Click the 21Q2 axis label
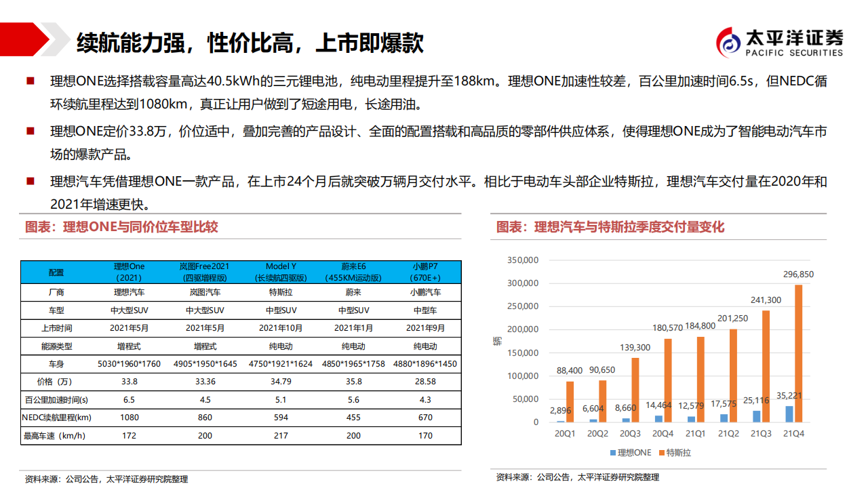The height and width of the screenshot is (488, 868). point(728,434)
